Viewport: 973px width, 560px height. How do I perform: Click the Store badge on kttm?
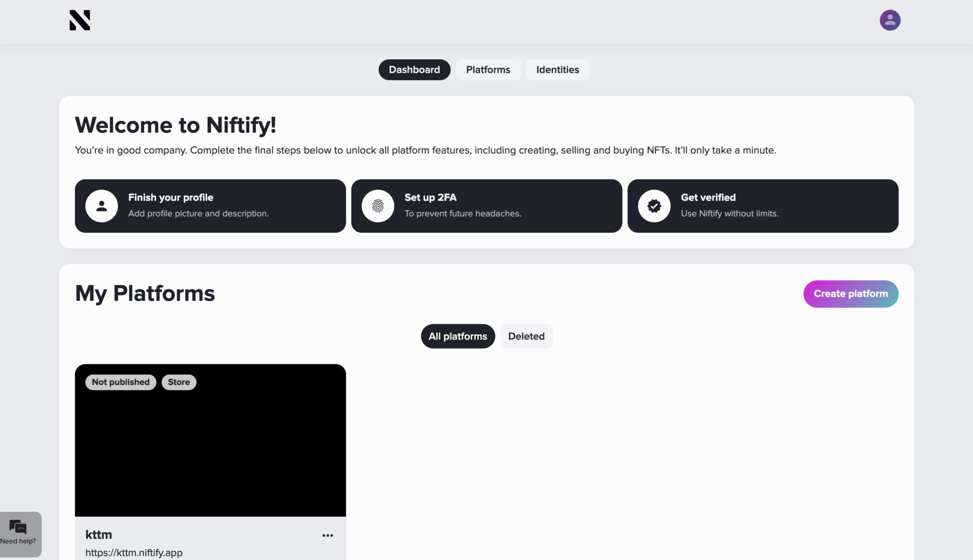coord(179,382)
